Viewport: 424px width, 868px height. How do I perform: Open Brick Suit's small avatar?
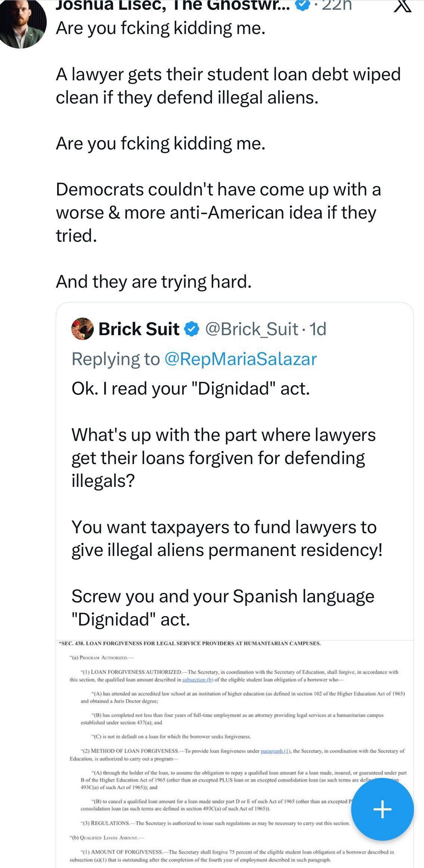[x=82, y=329]
